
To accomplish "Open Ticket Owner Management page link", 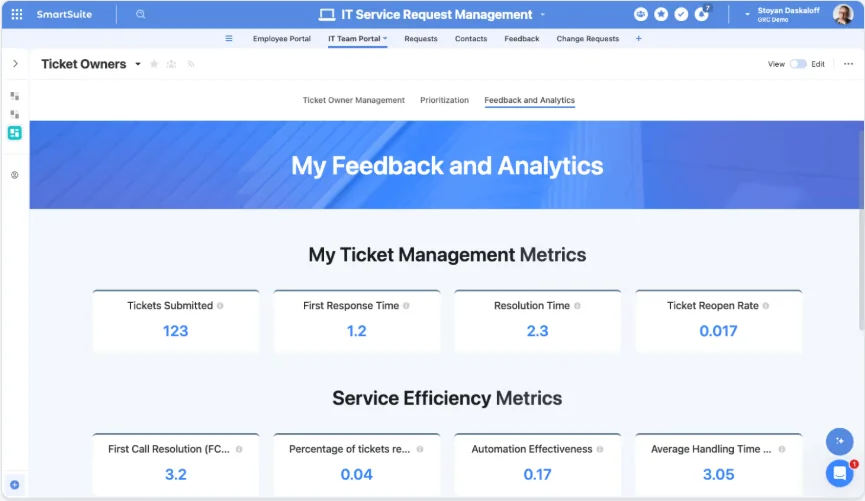I will coord(354,100).
